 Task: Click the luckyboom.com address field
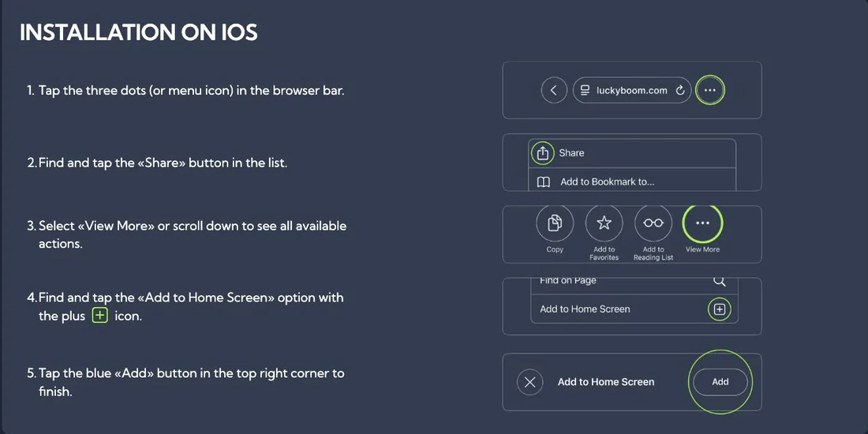click(x=632, y=90)
